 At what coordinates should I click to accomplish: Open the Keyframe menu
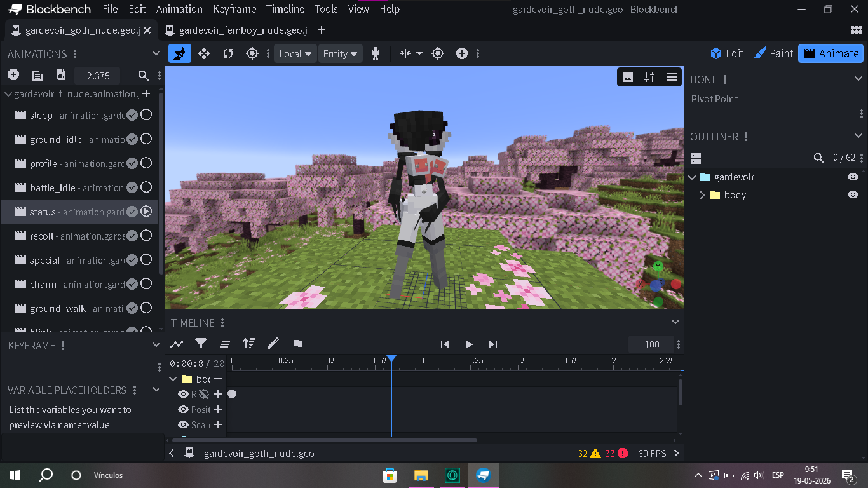(234, 9)
